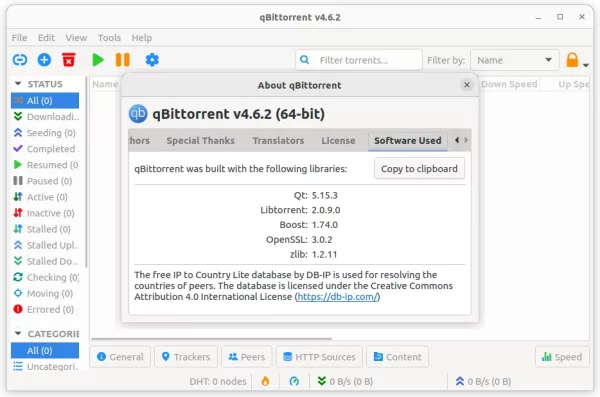Click the download speed status 0 B/s
Screen dimensions: 600x397
click(345, 381)
